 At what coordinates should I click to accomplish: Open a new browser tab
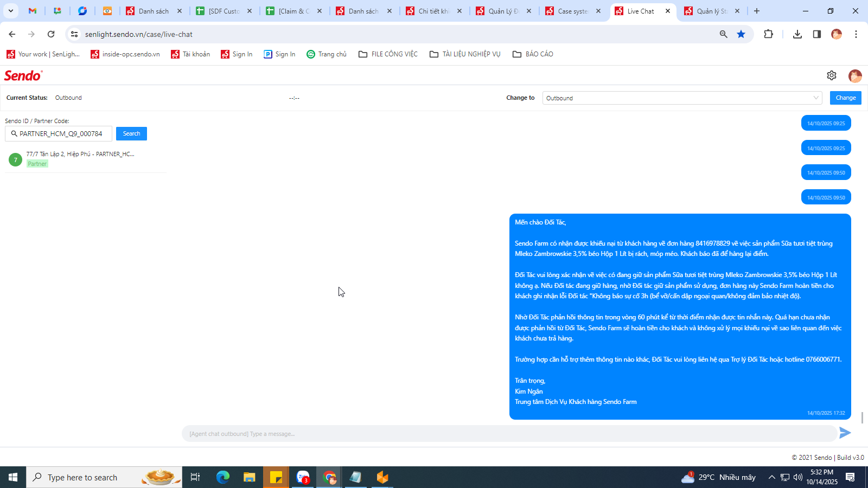coord(757,11)
